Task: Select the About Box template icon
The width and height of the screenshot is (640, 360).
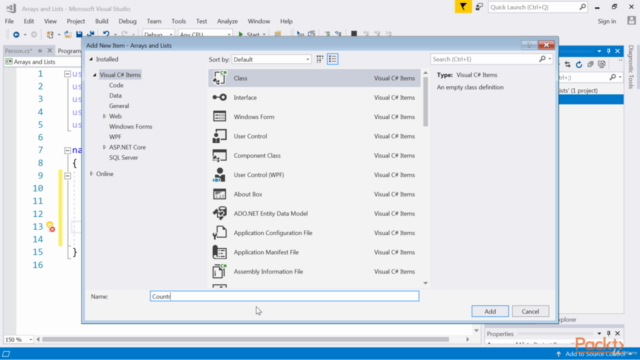Action: click(220, 194)
